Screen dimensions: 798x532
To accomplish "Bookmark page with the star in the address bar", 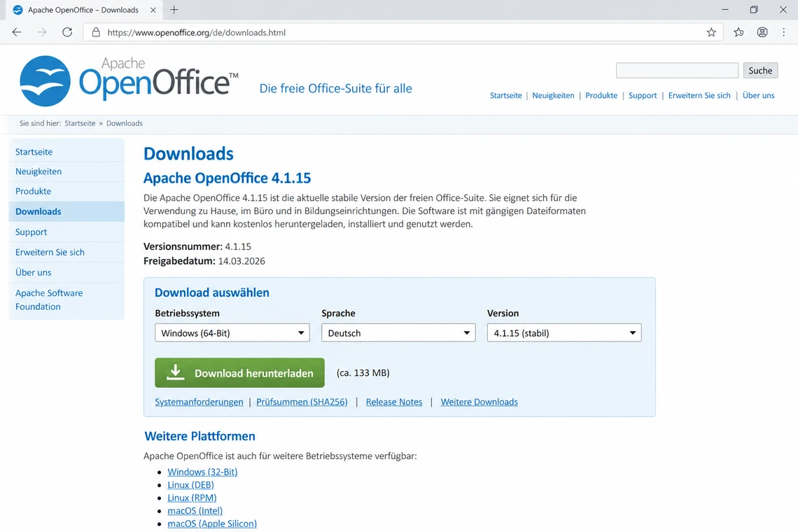I will [x=711, y=32].
